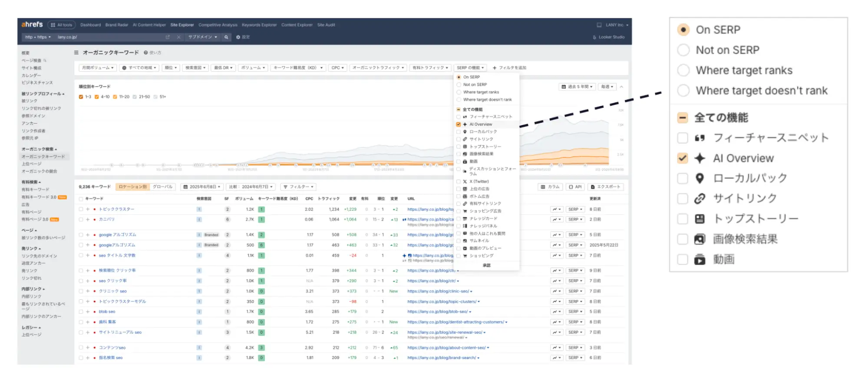Viewport: 868px width, 383px height.
Task: Toggle the hamburger sidebar menu icon
Action: coord(76,53)
